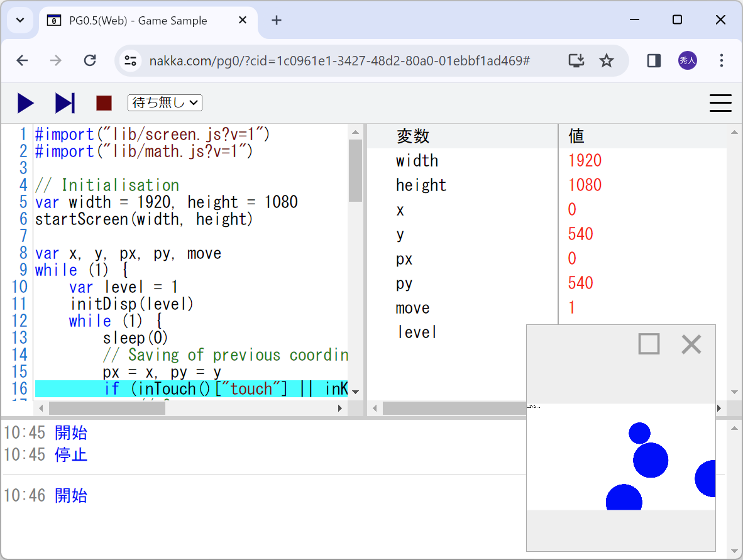Click code line 13 sleep(0)
The image size is (743, 560).
[136, 338]
